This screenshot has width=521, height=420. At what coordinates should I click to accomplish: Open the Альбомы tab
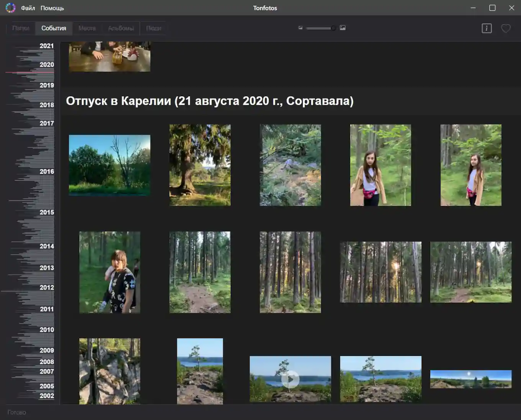(121, 28)
